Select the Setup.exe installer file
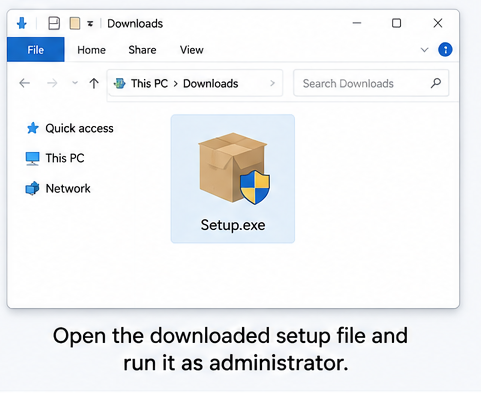 click(x=233, y=179)
